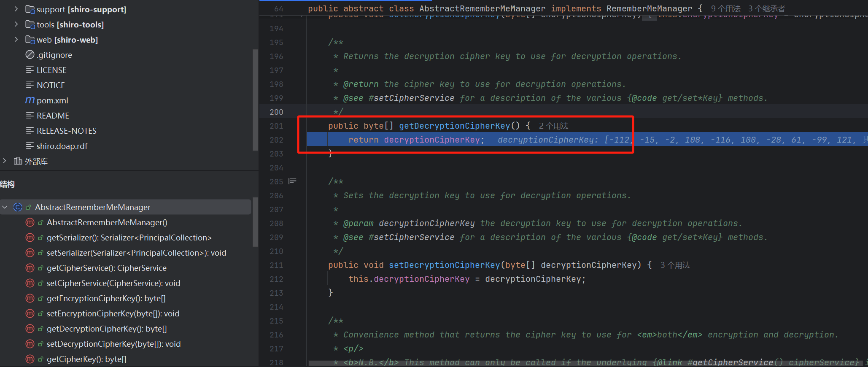The width and height of the screenshot is (868, 367).
Task: Jump to setCipherService(CipherService) in structure
Action: pos(113,283)
